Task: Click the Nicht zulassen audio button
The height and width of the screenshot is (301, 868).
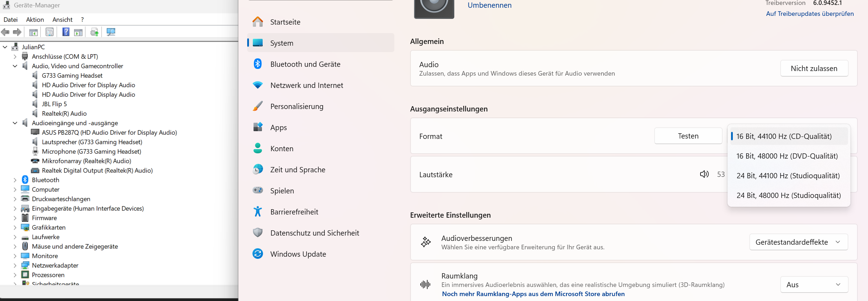Action: pyautogui.click(x=814, y=69)
